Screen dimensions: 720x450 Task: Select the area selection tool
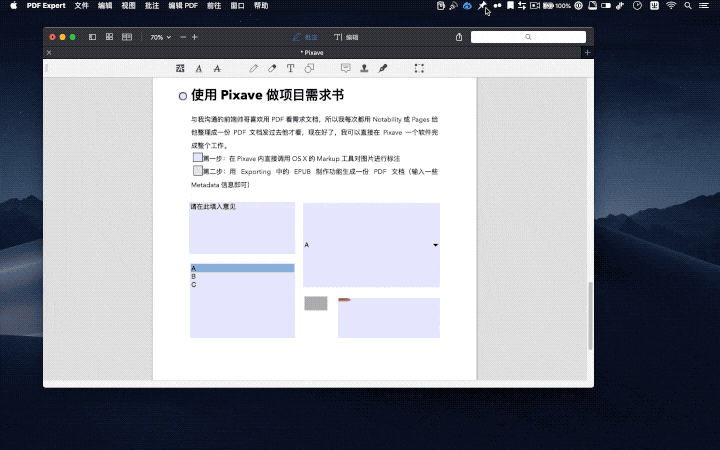tap(419, 68)
